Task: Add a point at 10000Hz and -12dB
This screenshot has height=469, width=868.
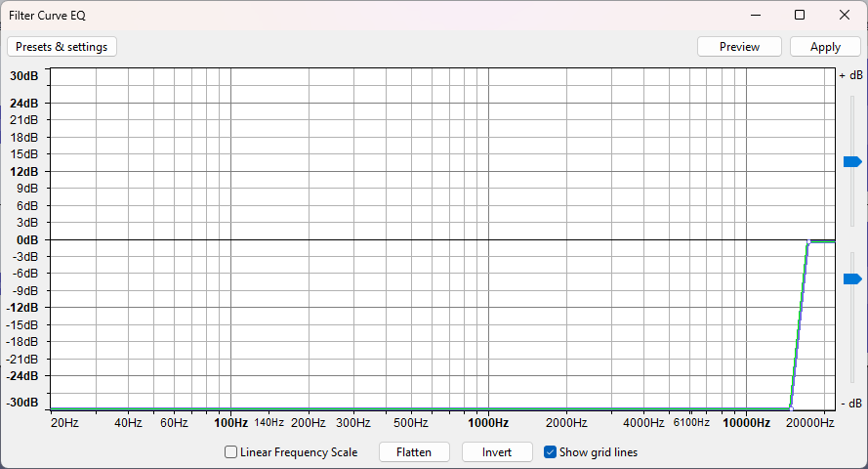Action: 745,308
